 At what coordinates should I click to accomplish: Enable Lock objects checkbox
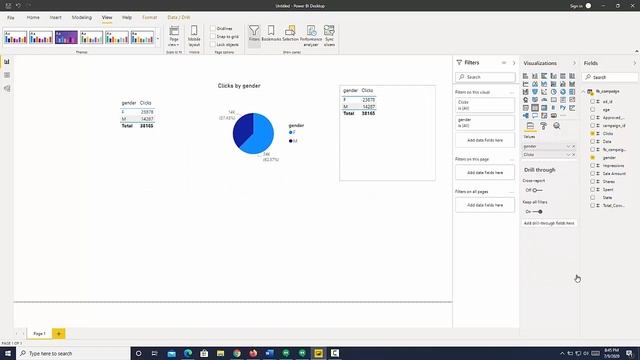(213, 44)
